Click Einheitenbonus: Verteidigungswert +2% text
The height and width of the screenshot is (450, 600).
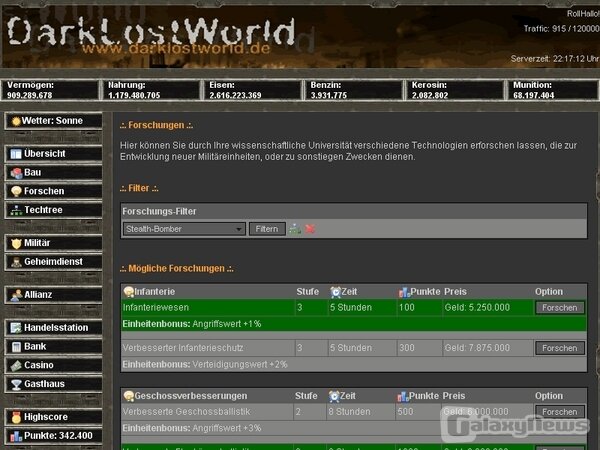click(205, 365)
